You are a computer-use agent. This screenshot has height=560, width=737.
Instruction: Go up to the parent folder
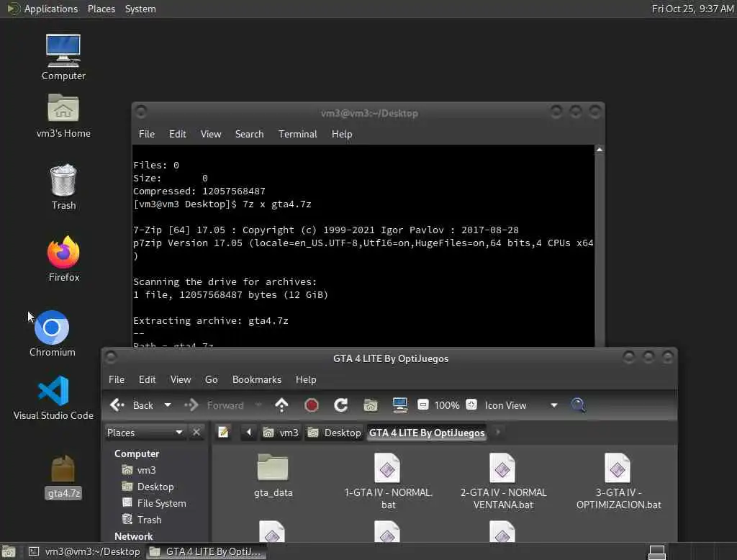click(281, 405)
